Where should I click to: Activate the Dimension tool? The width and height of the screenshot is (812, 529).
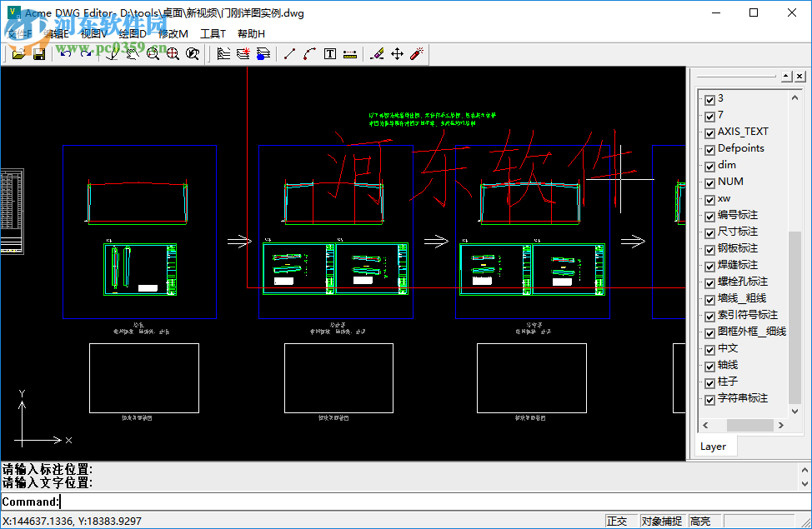349,53
